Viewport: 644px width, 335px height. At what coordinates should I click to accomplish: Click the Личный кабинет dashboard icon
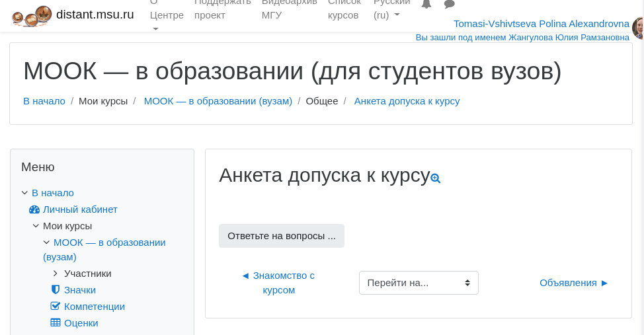tap(34, 209)
